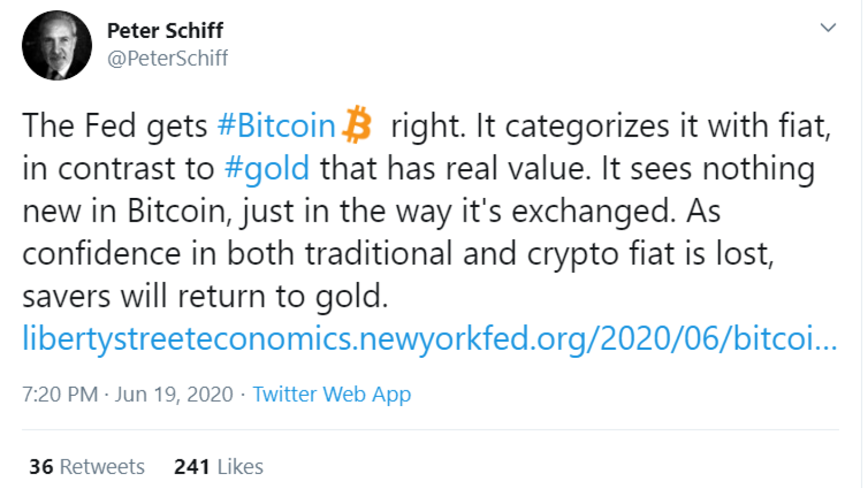This screenshot has height=488, width=868.
Task: Open the #Bitcoin hashtag
Action: point(276,126)
